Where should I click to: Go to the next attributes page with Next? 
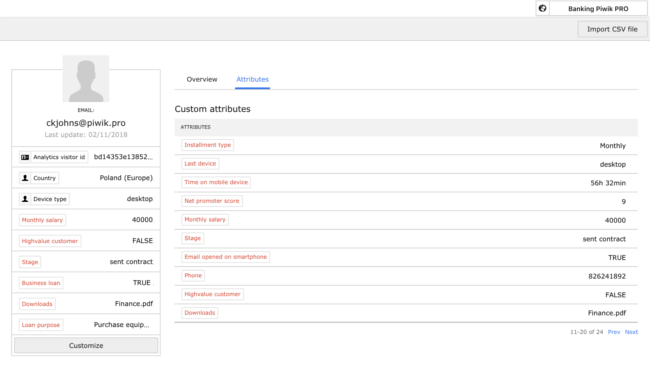pos(631,332)
